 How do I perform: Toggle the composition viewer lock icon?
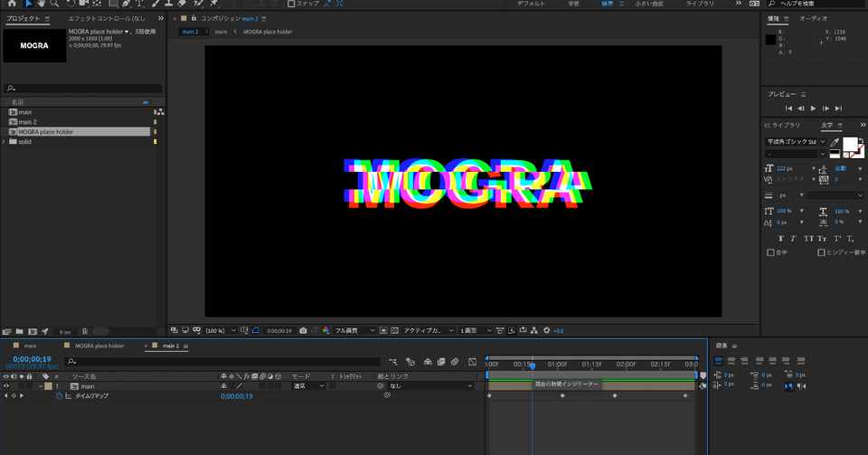[x=193, y=18]
